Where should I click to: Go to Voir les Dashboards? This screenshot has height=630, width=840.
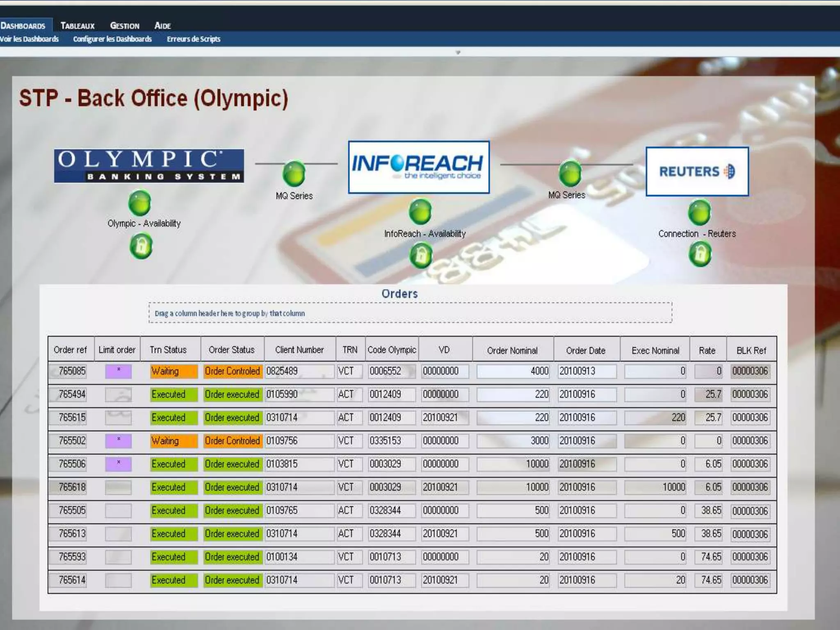[29, 39]
